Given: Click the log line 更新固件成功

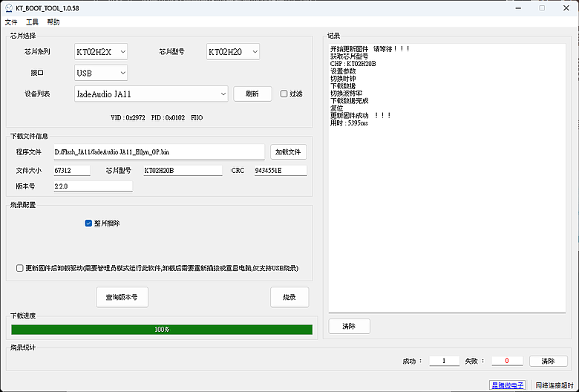Looking at the screenshot, I should click(361, 116).
